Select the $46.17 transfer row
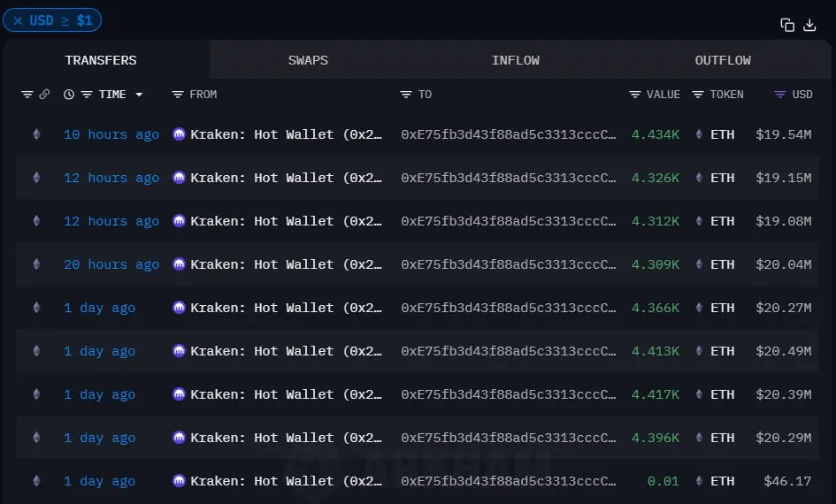 (417, 481)
